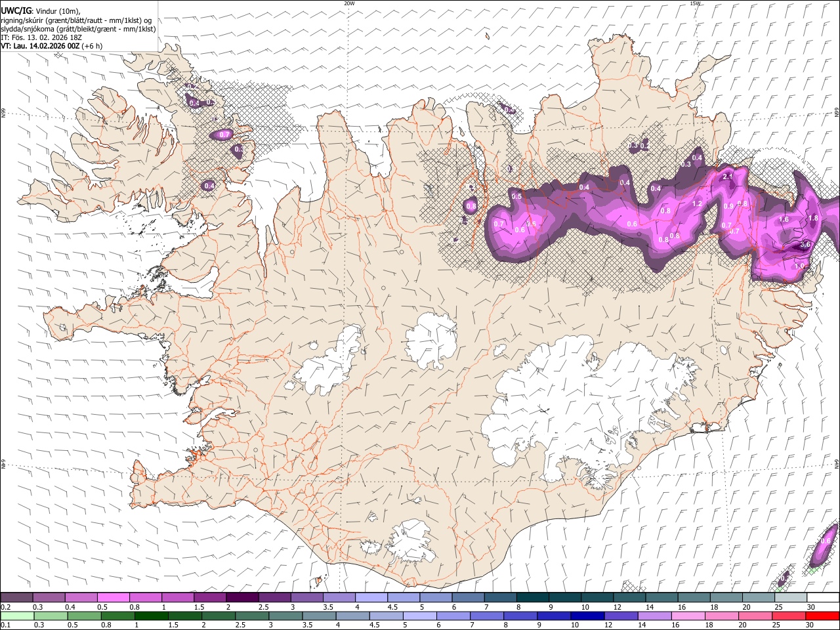Click the 1.2 precipitation value on map
Viewport: 840px width, 630px height.
(x=697, y=204)
